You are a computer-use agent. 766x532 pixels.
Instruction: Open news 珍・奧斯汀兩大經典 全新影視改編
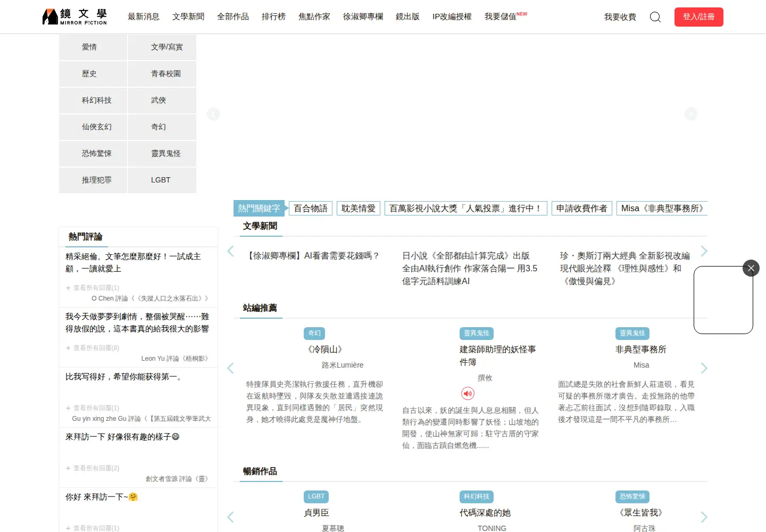(626, 269)
